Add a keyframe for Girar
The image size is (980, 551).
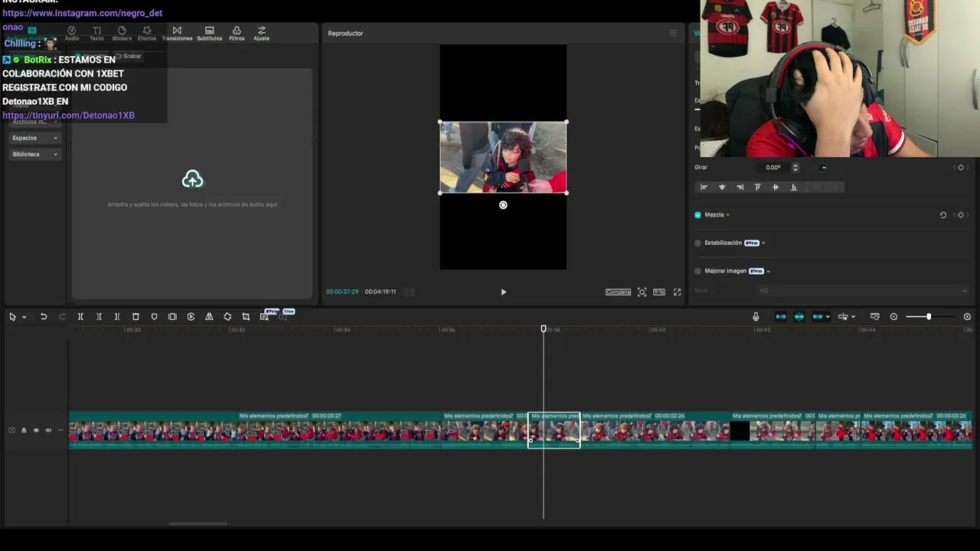961,168
